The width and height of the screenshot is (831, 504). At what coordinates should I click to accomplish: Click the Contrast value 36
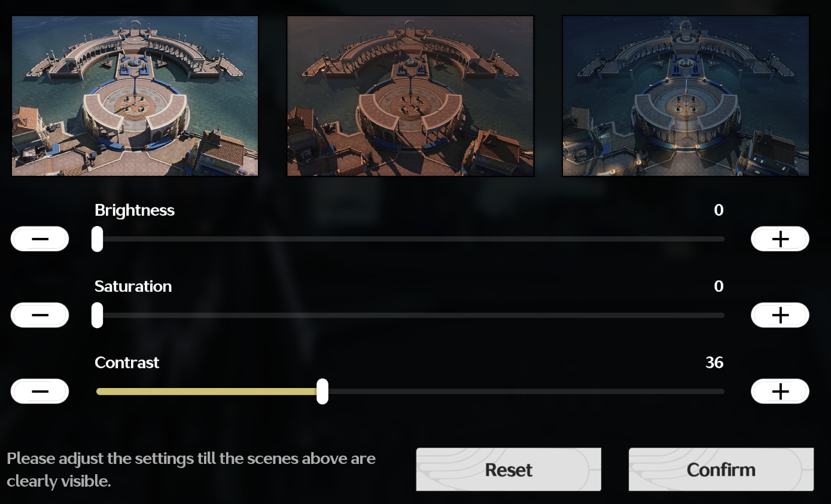(714, 363)
